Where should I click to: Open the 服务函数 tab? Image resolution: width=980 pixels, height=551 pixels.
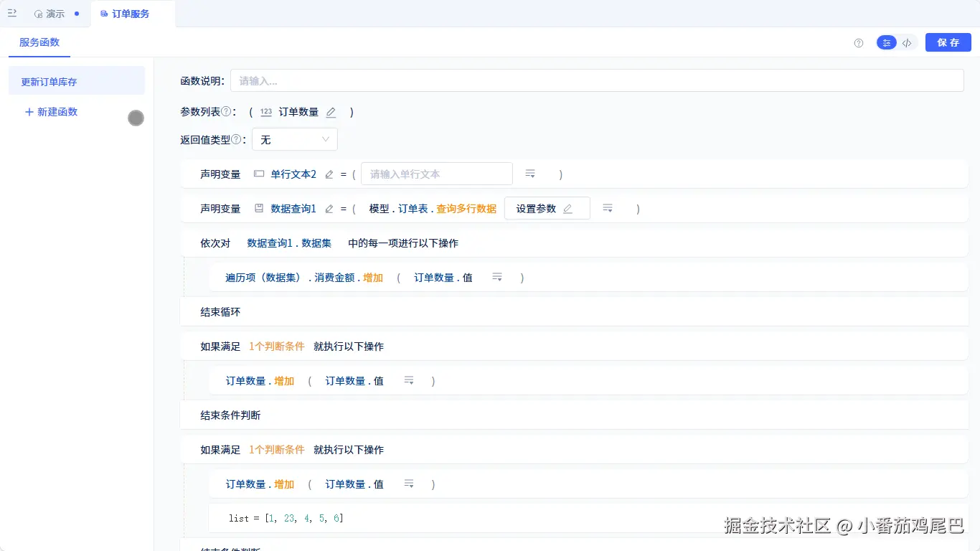[39, 42]
